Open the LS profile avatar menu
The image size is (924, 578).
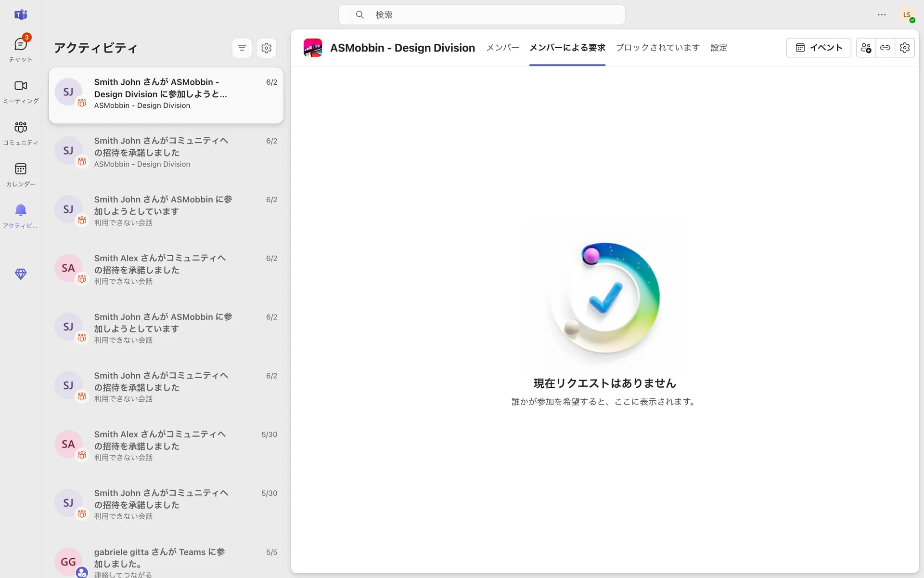point(907,15)
